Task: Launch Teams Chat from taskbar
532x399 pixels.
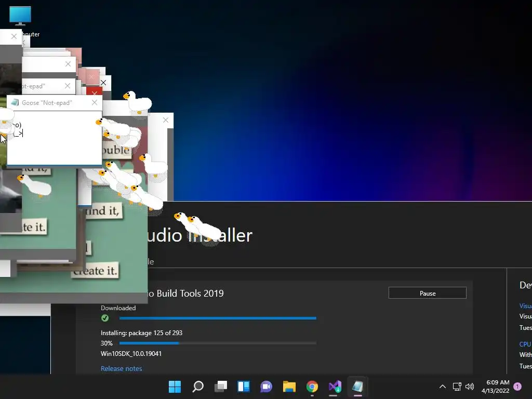Action: 267,387
